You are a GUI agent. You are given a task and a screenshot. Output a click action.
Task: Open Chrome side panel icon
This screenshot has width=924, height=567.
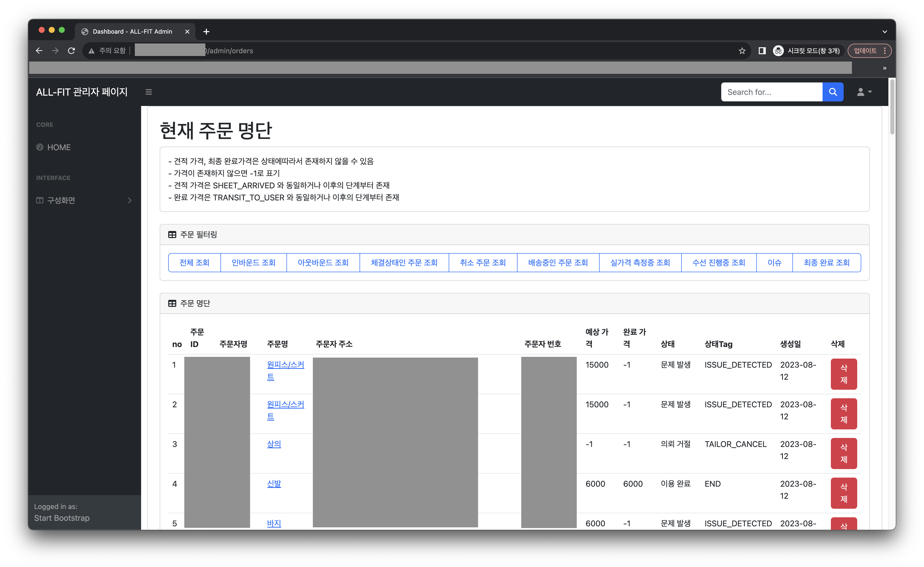(x=762, y=51)
